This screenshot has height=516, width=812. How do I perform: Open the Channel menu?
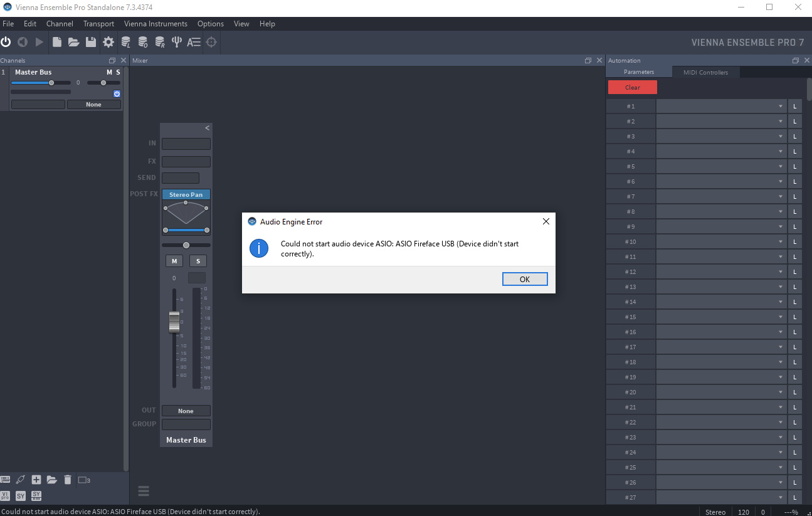60,24
